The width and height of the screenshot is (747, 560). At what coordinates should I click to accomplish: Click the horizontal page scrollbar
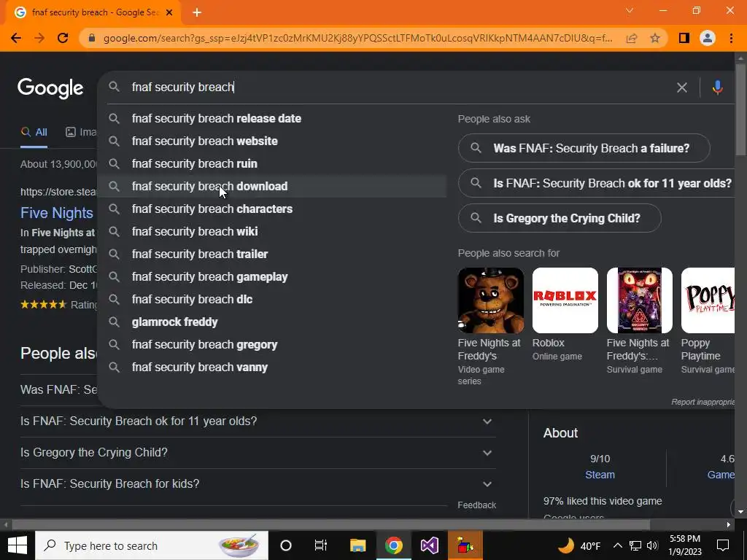coord(331,525)
